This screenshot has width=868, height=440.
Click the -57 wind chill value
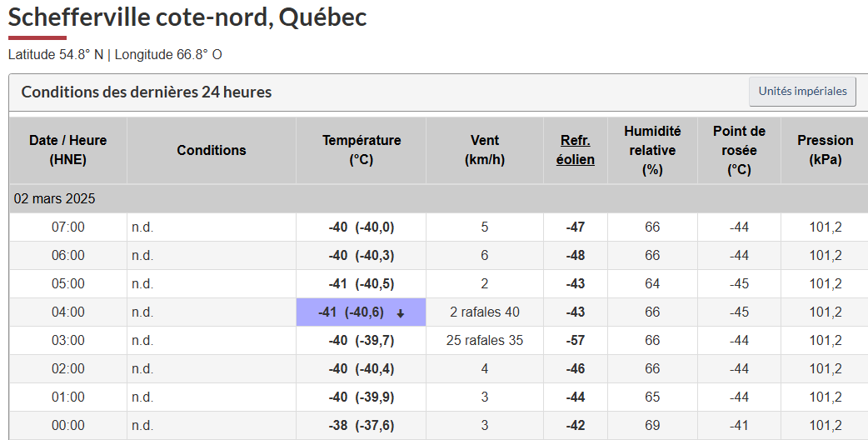coord(576,341)
